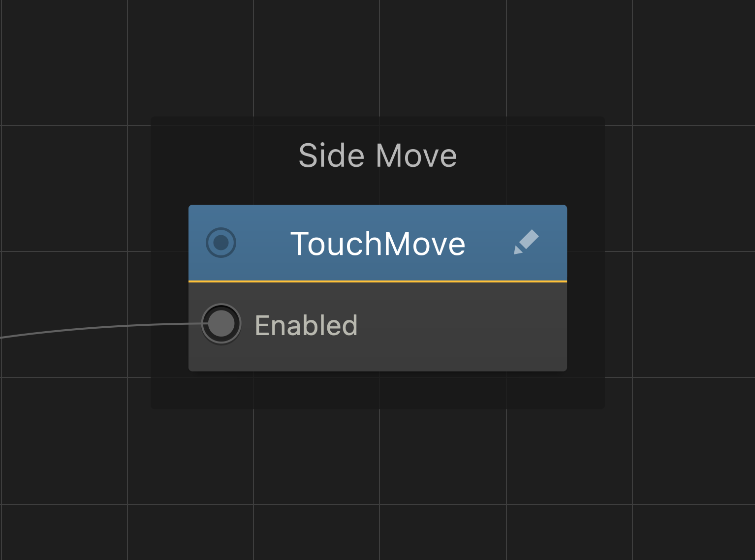Click group area between Side Move title and node

pyautogui.click(x=378, y=188)
